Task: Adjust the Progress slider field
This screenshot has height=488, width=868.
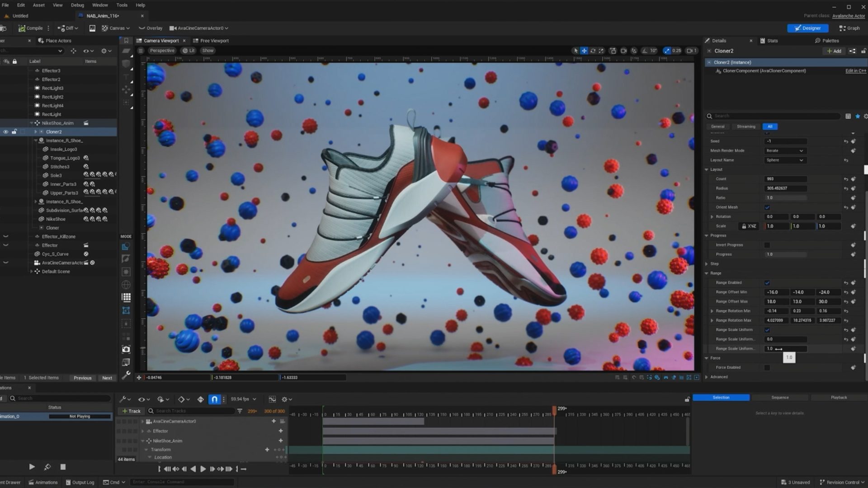Action: (785, 254)
